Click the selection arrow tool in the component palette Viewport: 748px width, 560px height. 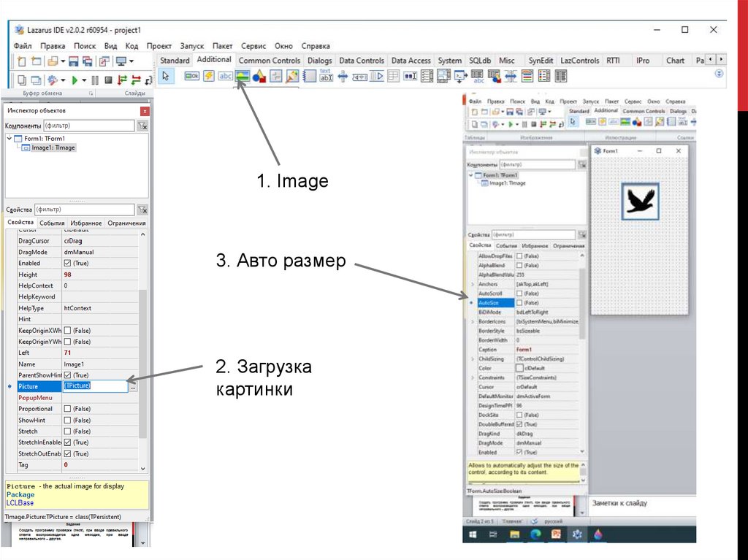[165, 76]
